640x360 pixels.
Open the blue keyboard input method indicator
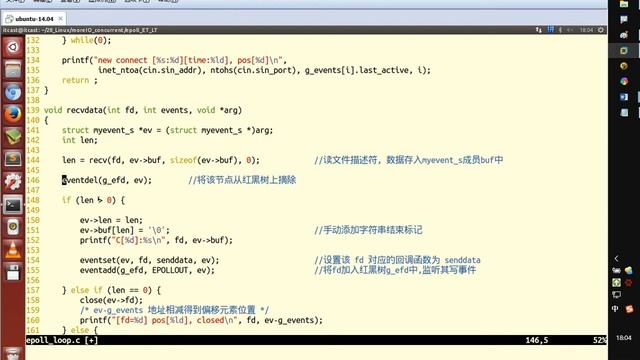pyautogui.click(x=551, y=30)
